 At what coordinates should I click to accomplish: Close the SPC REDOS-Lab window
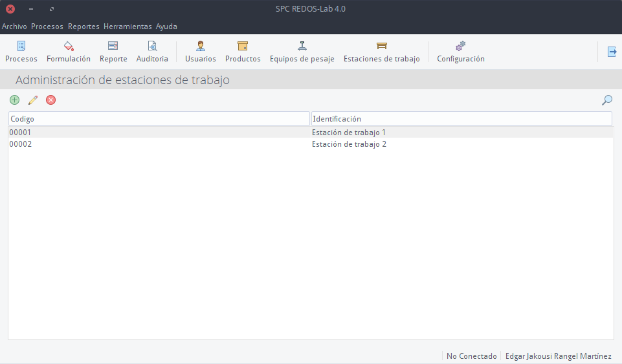click(11, 8)
